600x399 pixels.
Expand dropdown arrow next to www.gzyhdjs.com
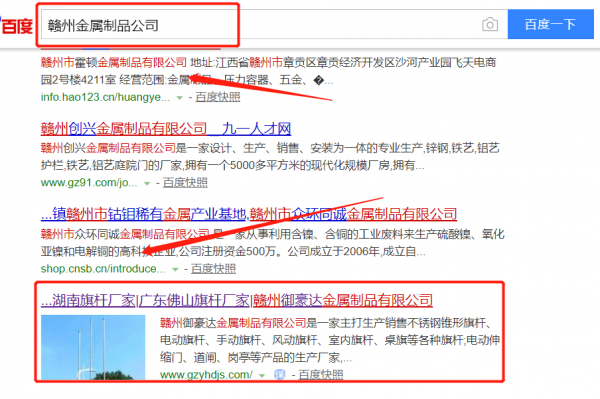(x=262, y=375)
